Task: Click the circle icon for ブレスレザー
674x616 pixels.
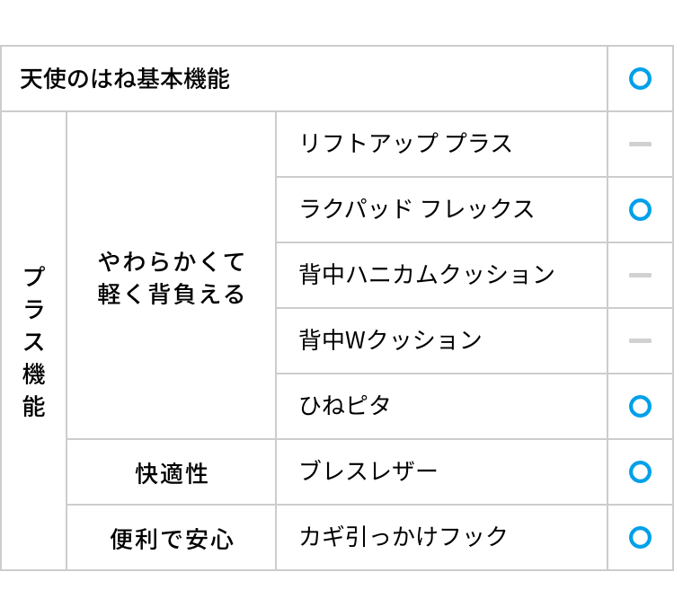Action: (x=640, y=471)
